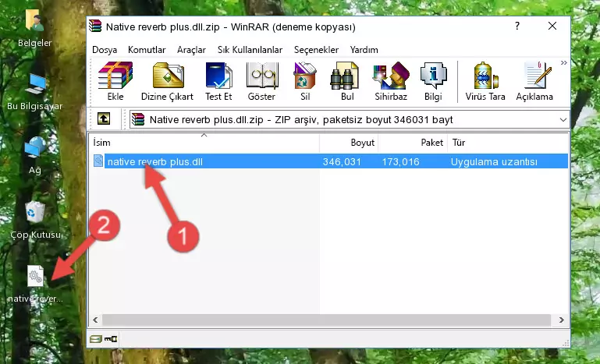Close the WinRAR window
Image resolution: width=600 pixels, height=364 pixels.
pos(552,26)
